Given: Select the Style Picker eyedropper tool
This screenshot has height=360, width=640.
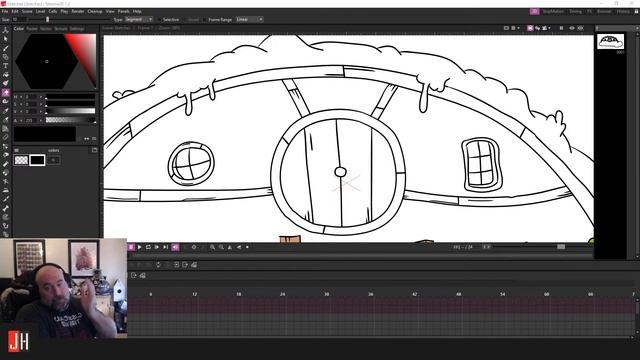Looking at the screenshot, I should [x=6, y=111].
